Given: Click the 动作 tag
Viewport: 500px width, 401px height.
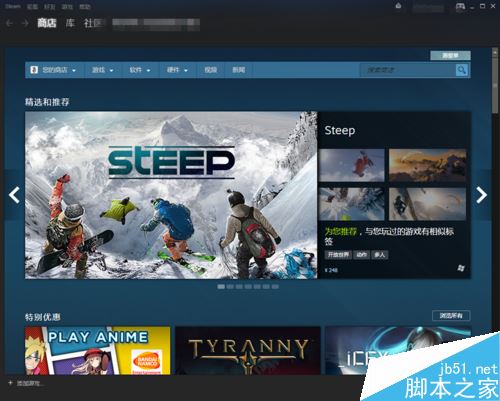Looking at the screenshot, I should (362, 255).
